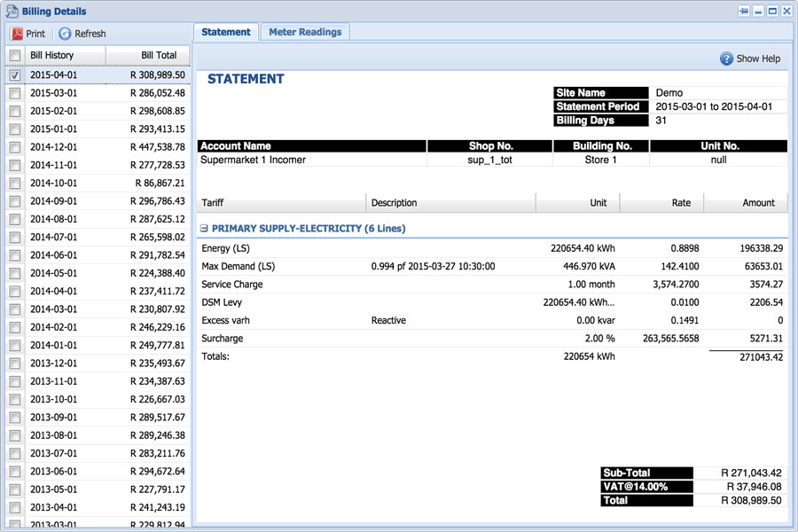Sort by Bill Total column header
Screen dimensions: 798x532
[148, 55]
